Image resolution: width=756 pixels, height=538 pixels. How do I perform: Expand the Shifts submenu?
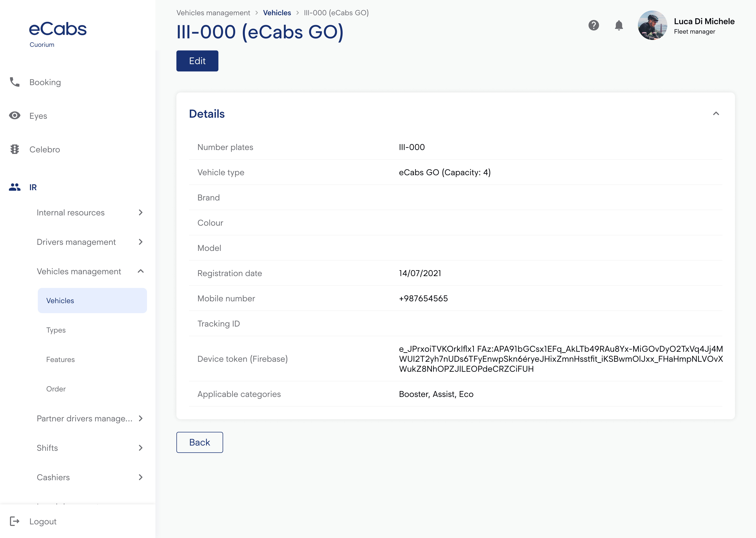coord(141,448)
